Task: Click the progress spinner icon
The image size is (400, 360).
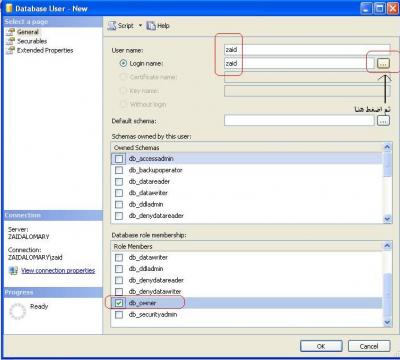Action: click(x=17, y=311)
